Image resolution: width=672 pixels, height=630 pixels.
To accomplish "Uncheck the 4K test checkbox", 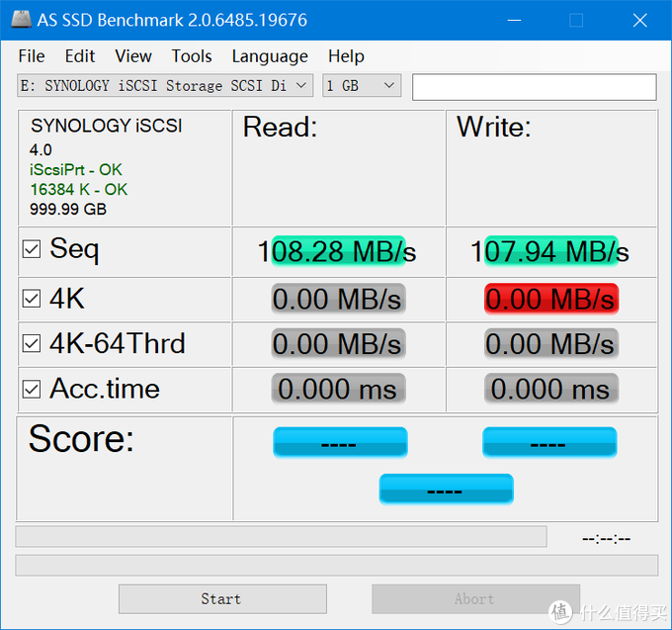I will (x=32, y=299).
